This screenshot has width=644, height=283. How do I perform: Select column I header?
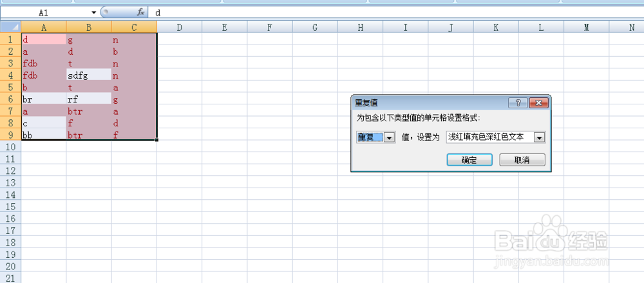[405, 27]
